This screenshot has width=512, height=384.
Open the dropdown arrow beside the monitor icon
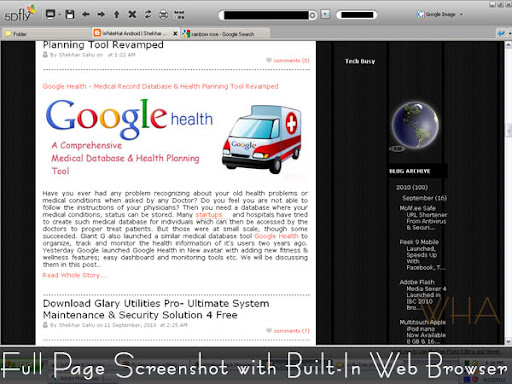pyautogui.click(x=59, y=15)
